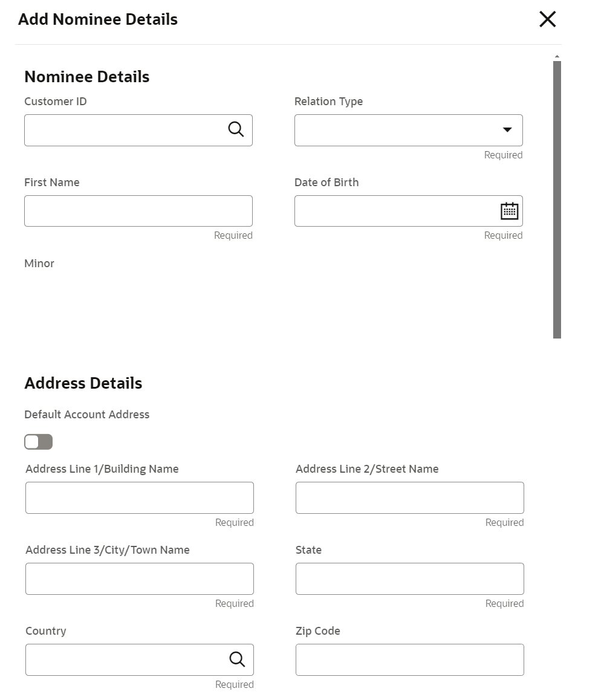Select the Address Line 1/Building Name field

(x=139, y=497)
